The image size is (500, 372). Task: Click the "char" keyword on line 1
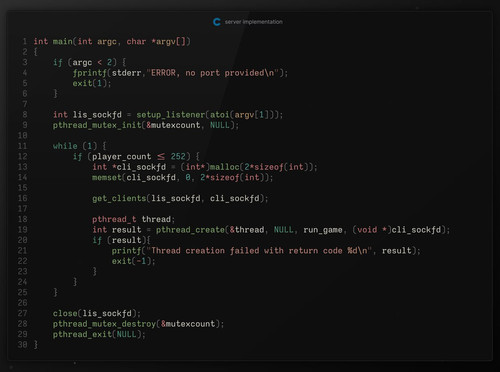tap(136, 41)
